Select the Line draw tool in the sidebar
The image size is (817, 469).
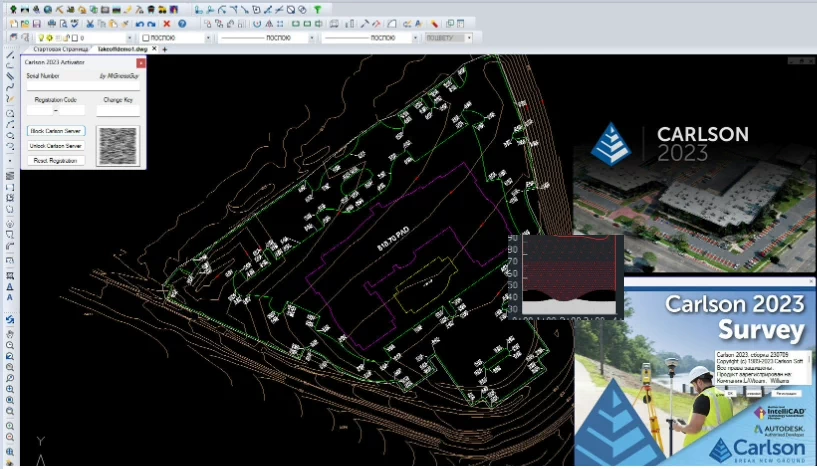[x=10, y=55]
